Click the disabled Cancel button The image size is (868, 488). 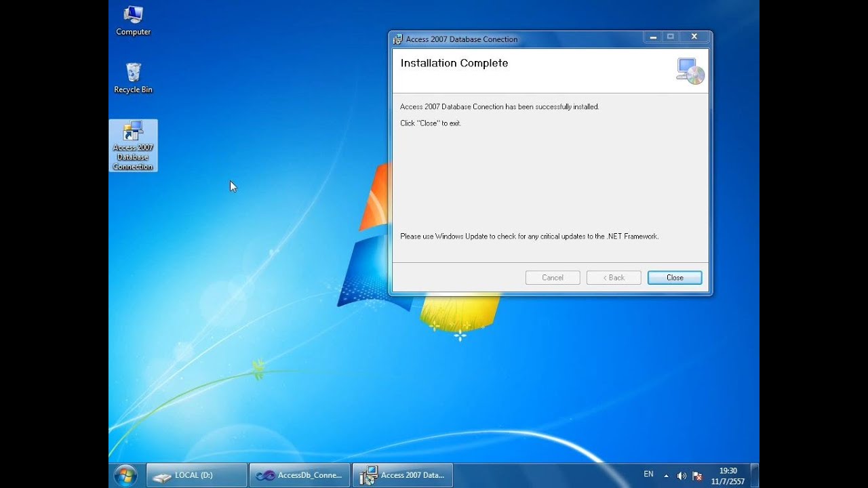tap(553, 277)
